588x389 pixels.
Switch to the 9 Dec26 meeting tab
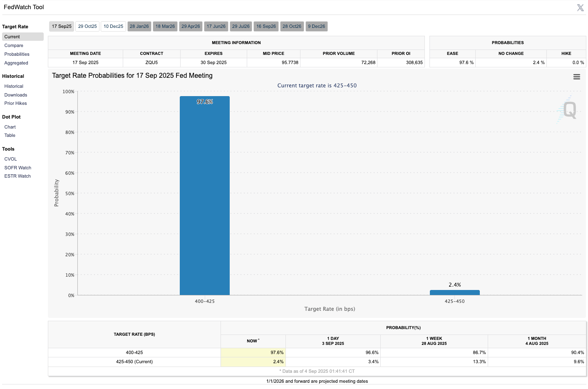(316, 27)
